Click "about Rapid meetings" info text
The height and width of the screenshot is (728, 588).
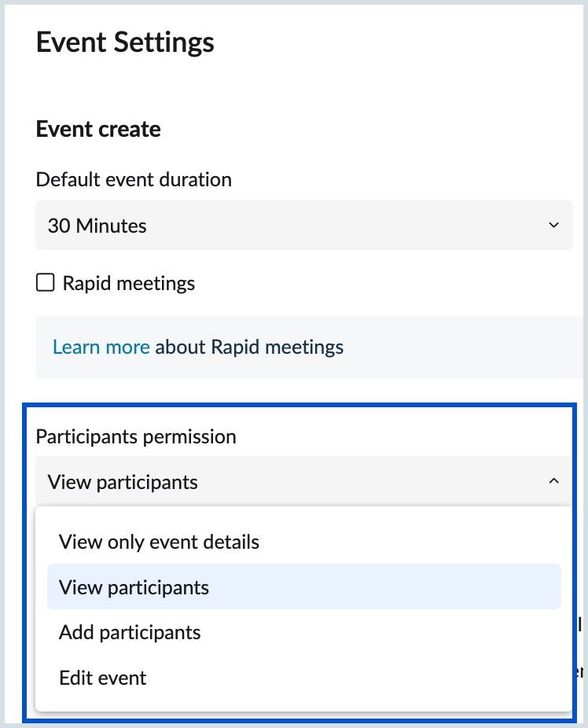coord(249,347)
